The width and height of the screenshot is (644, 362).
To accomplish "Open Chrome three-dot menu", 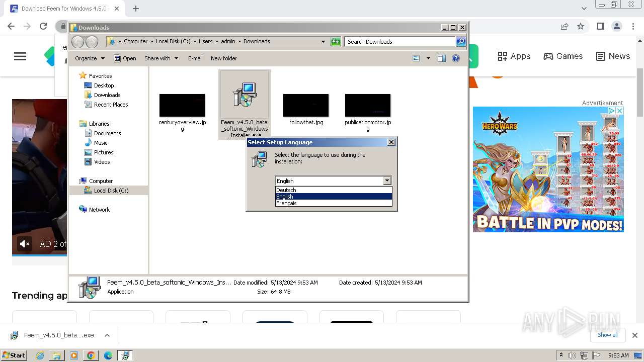I will coord(632,26).
